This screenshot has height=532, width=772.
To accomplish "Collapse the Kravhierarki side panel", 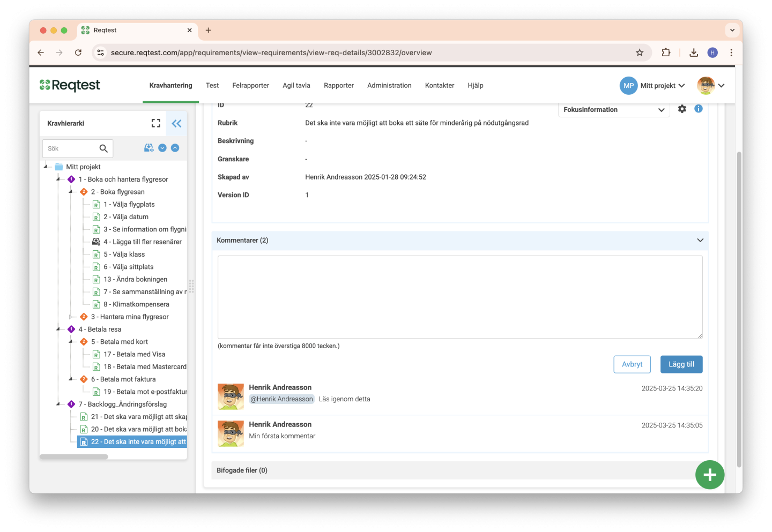I will point(176,123).
